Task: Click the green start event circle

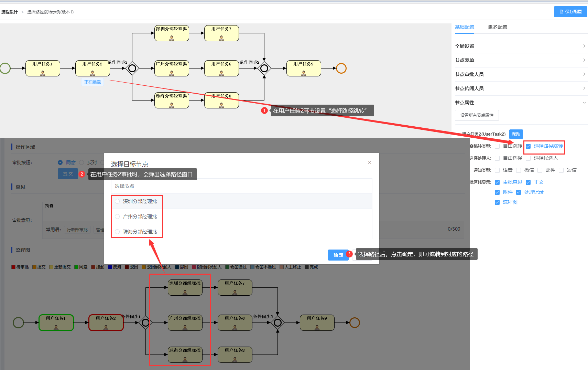Action: coord(5,68)
